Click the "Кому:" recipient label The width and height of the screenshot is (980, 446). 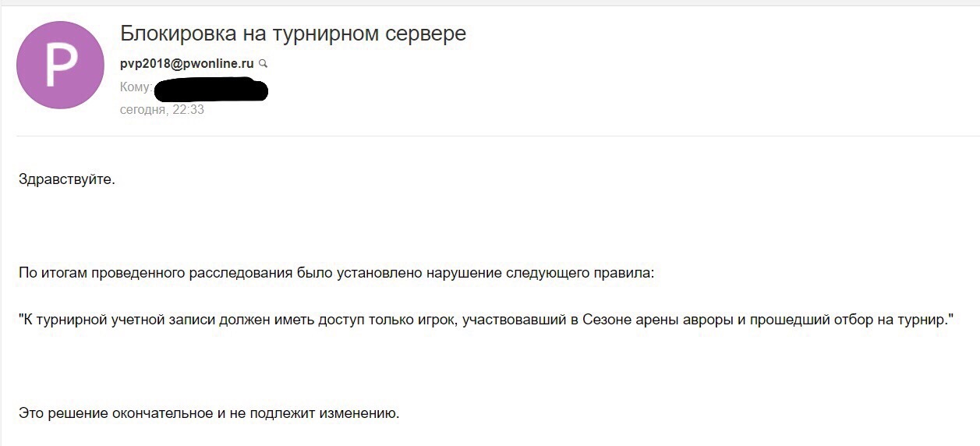click(136, 87)
